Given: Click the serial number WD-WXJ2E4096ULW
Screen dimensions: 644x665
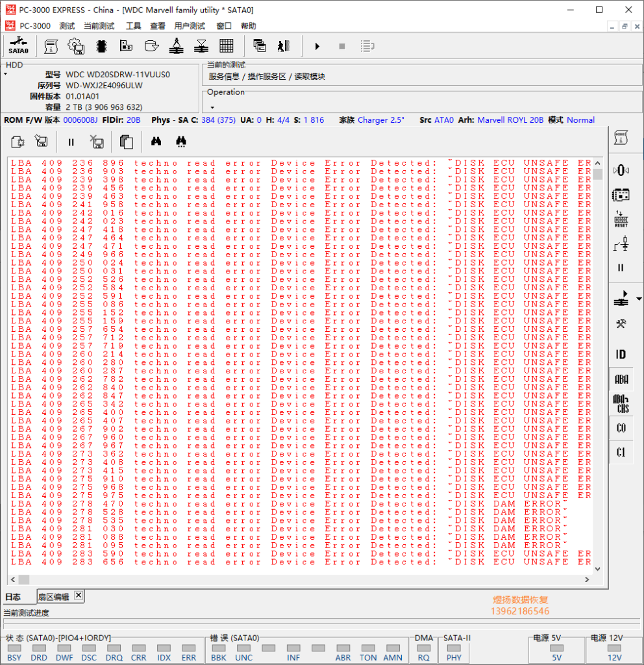Looking at the screenshot, I should coord(105,85).
